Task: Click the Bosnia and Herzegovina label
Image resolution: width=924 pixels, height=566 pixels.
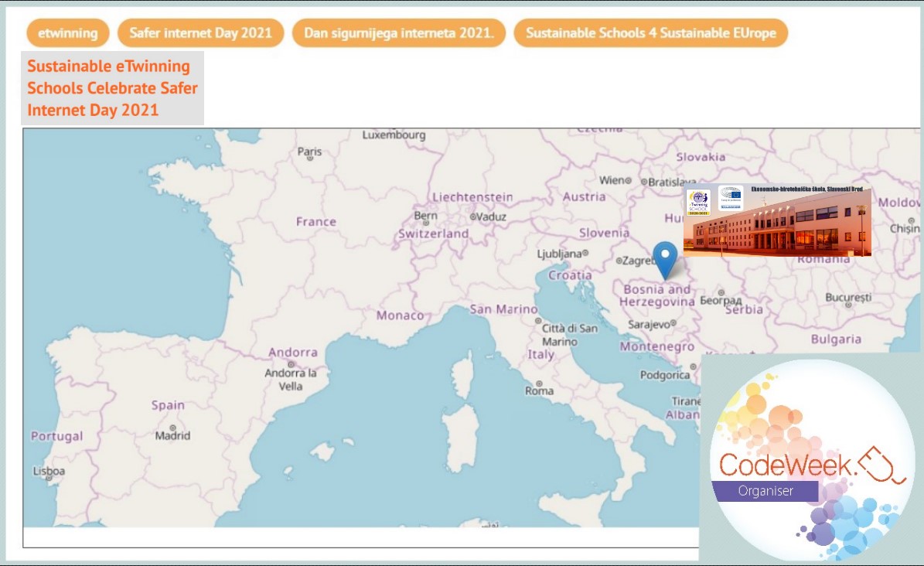Action: [657, 295]
